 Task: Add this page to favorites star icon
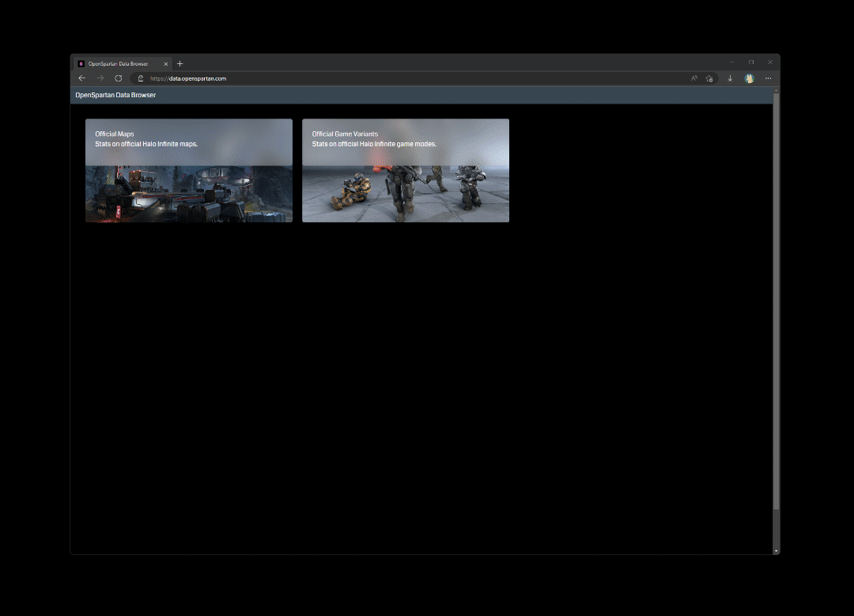[709, 78]
